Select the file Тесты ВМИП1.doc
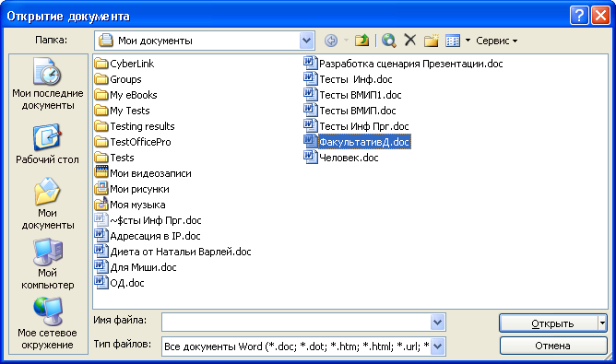This screenshot has width=616, height=364. click(353, 95)
